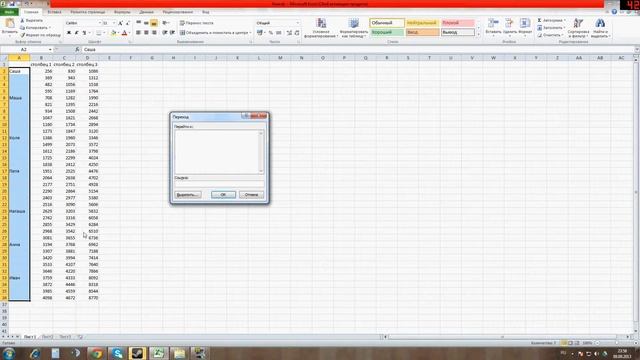Screen dimensions: 640x360
Task: Click the Percent Style icon
Action: click(x=271, y=33)
